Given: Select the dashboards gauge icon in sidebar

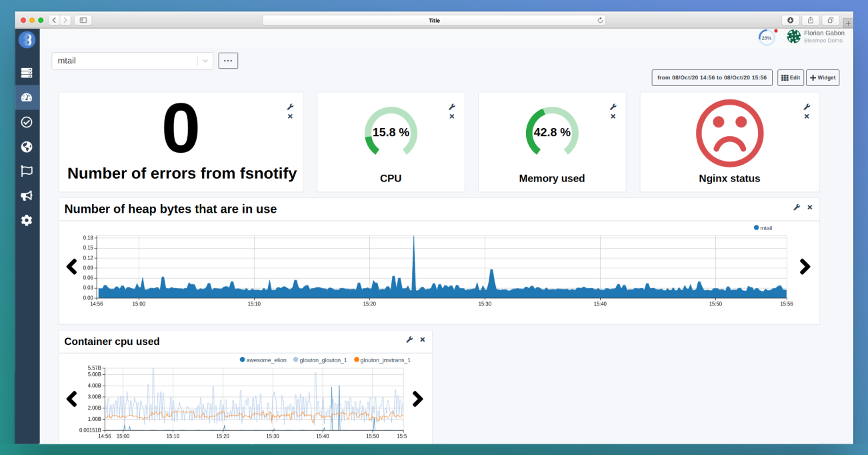Looking at the screenshot, I should click(27, 97).
